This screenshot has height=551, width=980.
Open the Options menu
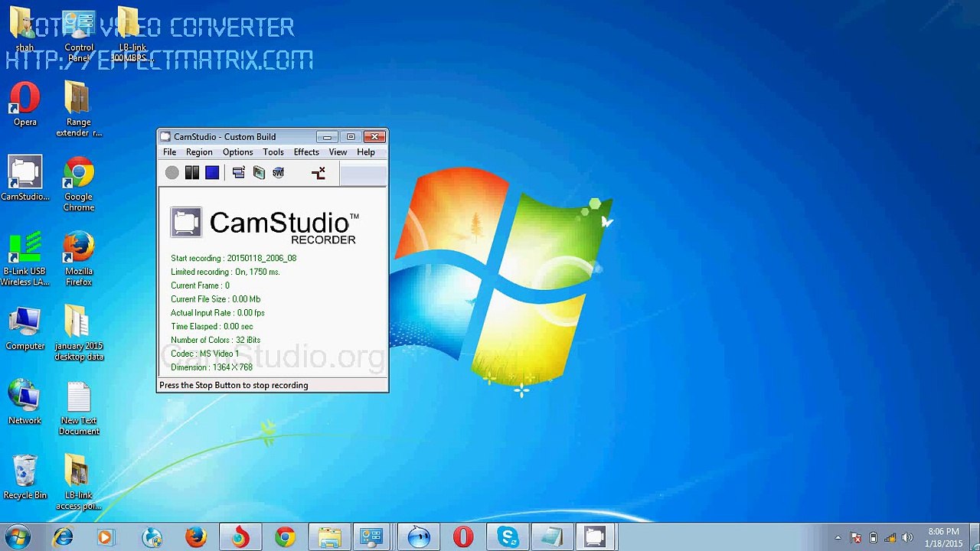(x=237, y=152)
